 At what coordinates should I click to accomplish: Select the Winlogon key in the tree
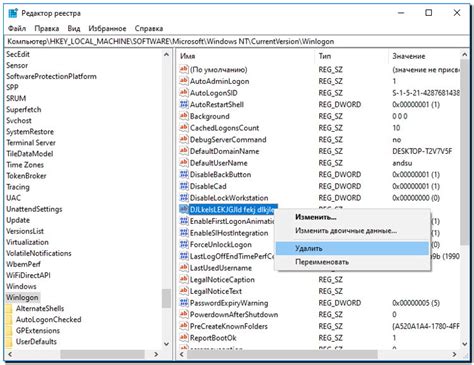point(22,297)
